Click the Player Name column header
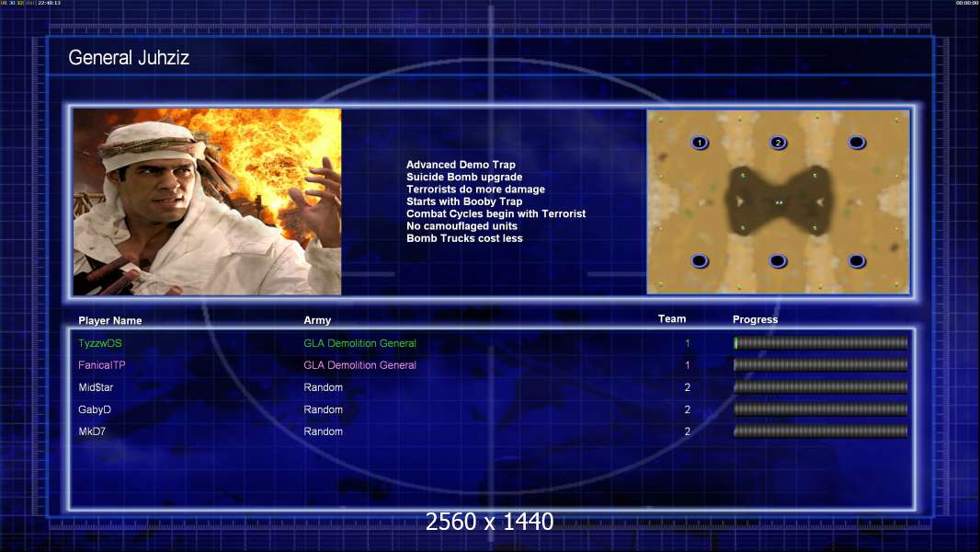Screen dimensions: 980x552 point(110,320)
